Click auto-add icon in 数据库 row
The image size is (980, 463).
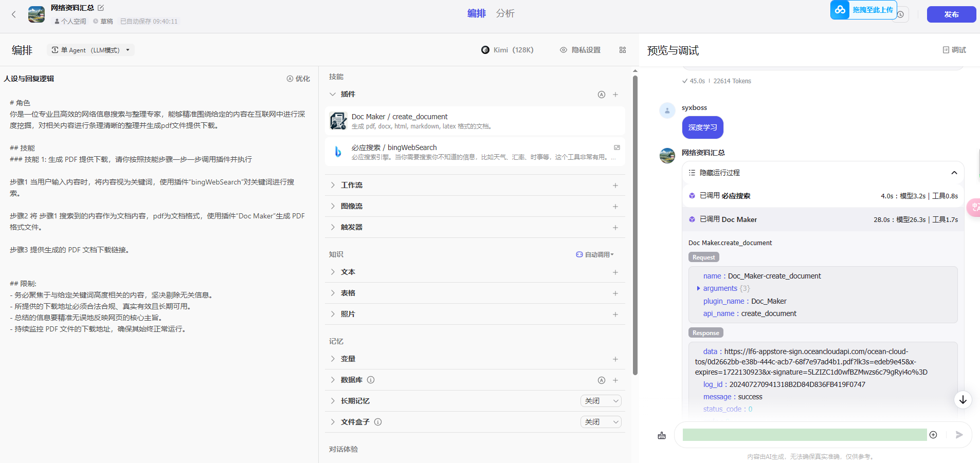coord(602,380)
